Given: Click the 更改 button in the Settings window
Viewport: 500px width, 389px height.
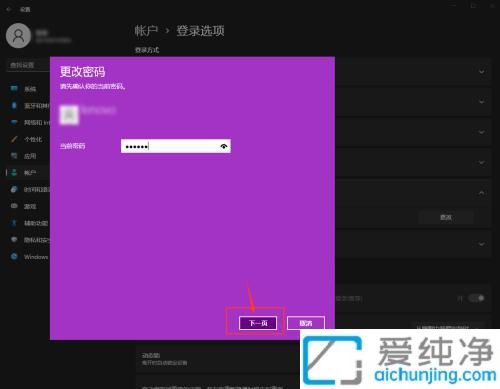Looking at the screenshot, I should tap(446, 217).
